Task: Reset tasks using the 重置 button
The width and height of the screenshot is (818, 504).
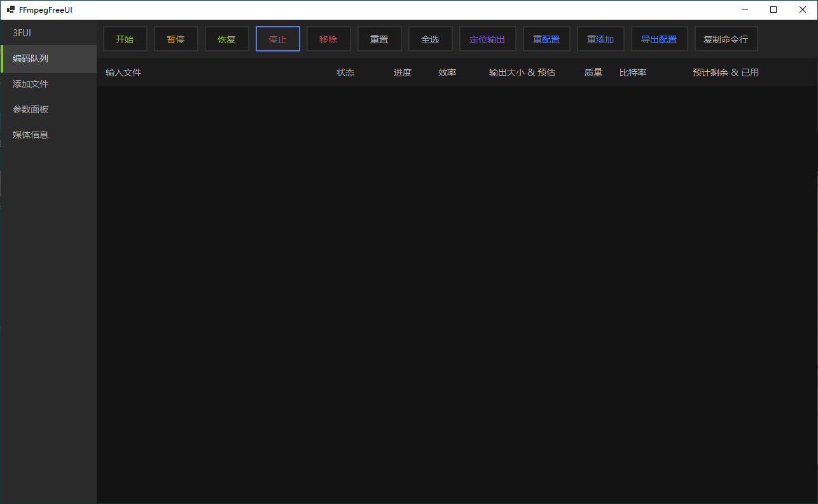Action: pos(379,39)
